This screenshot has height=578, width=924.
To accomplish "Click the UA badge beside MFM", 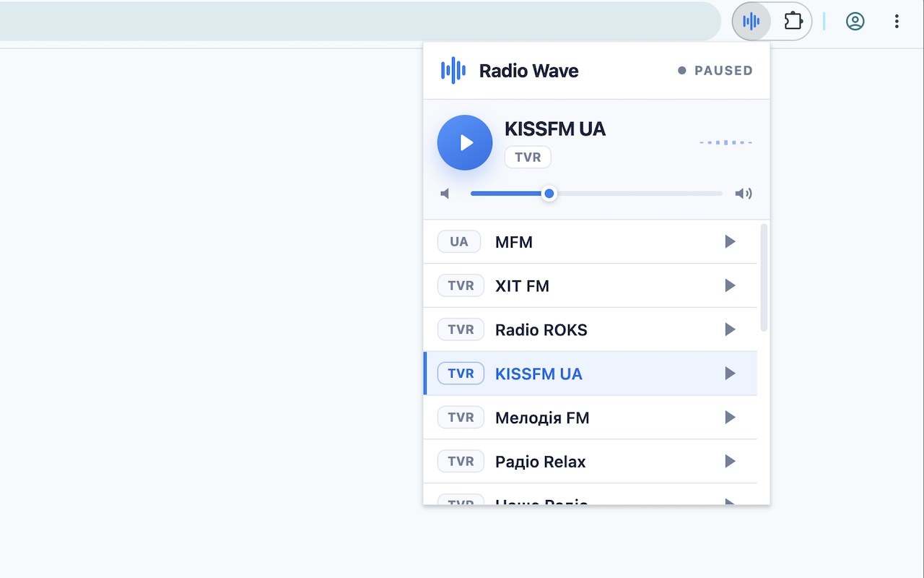I will pos(459,242).
